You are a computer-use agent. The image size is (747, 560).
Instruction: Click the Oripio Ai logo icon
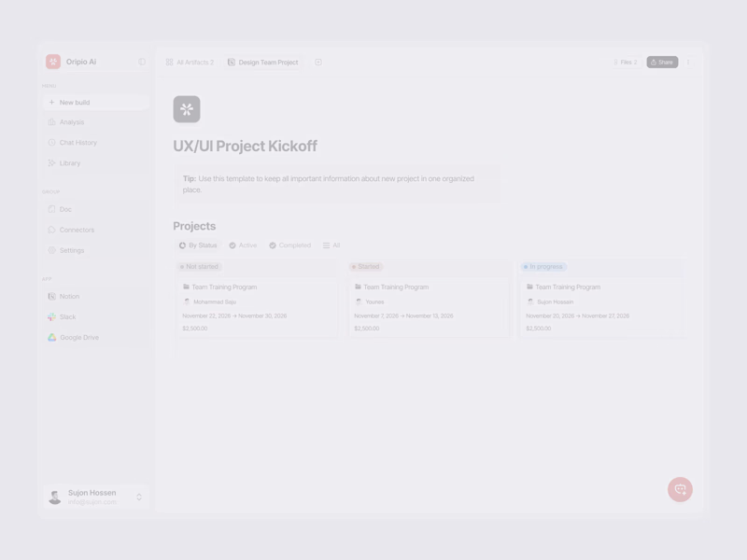click(53, 62)
